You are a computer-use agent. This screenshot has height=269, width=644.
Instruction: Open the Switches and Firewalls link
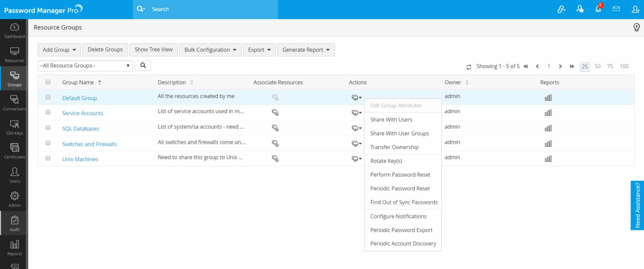[x=89, y=144]
